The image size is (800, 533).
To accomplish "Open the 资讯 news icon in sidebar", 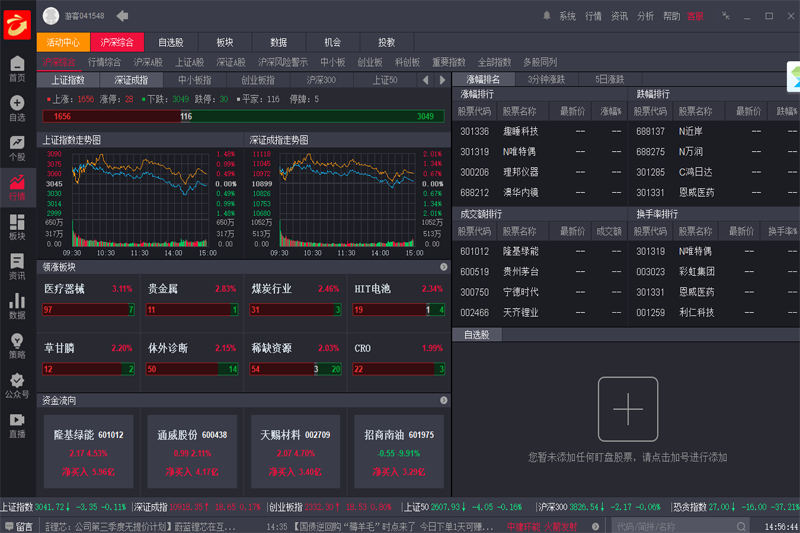I will coord(17,265).
